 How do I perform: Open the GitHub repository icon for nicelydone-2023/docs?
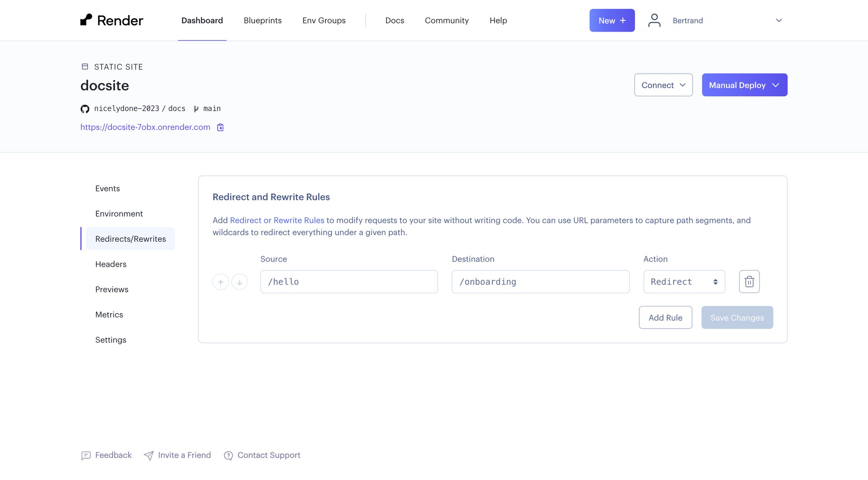[x=85, y=108]
